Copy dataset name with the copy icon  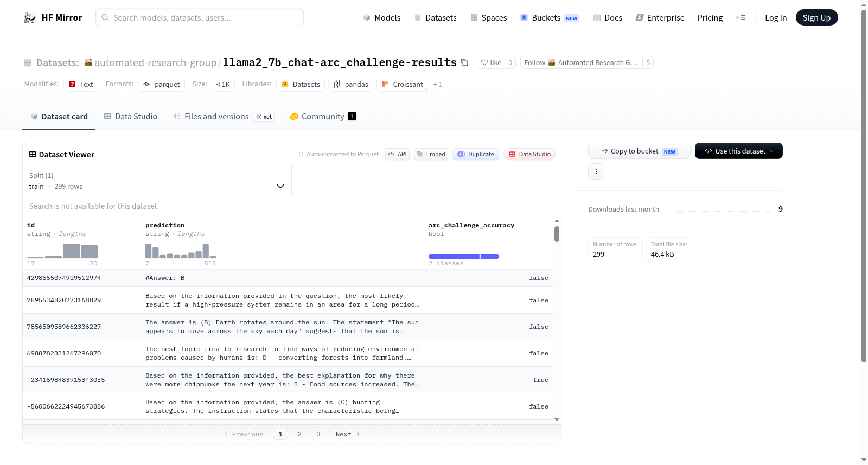[464, 62]
